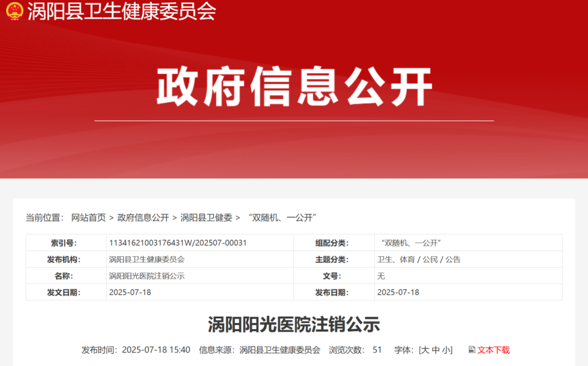This screenshot has height=366, width=588.
Task: Open the “双随机、一公开” breadcrumb link
Action: [283, 218]
